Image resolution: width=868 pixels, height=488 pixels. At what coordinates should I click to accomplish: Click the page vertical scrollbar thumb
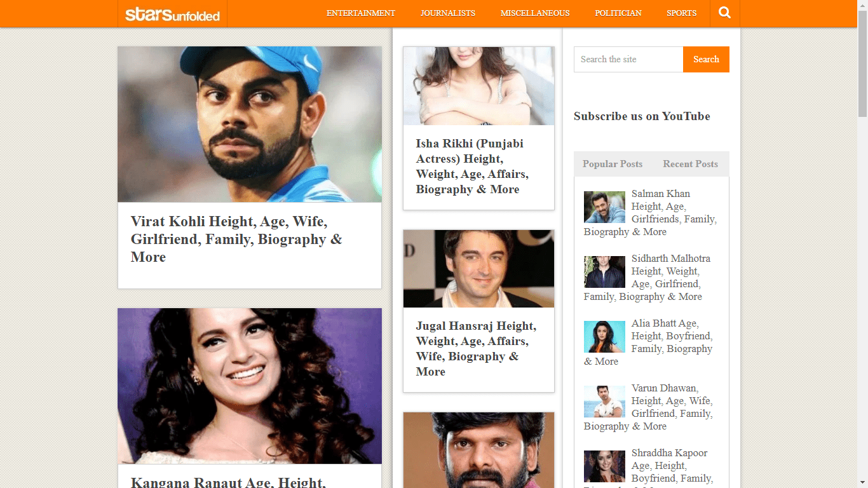click(862, 64)
